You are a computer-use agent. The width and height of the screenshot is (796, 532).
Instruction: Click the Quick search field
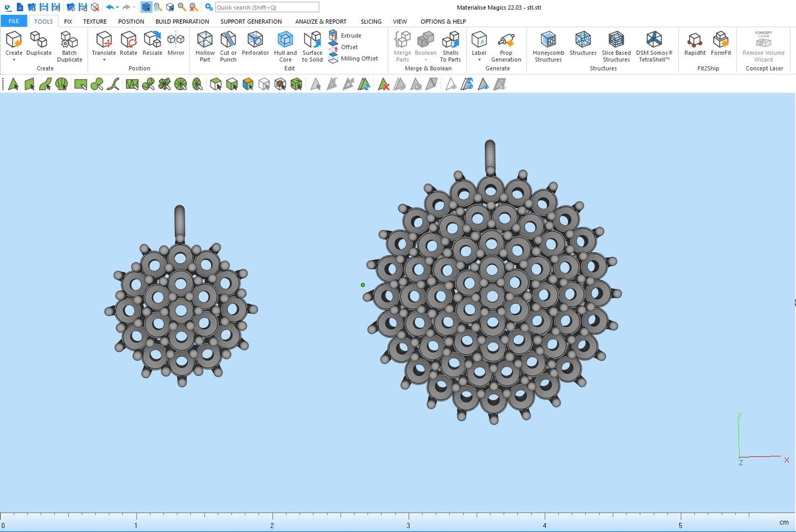point(267,7)
